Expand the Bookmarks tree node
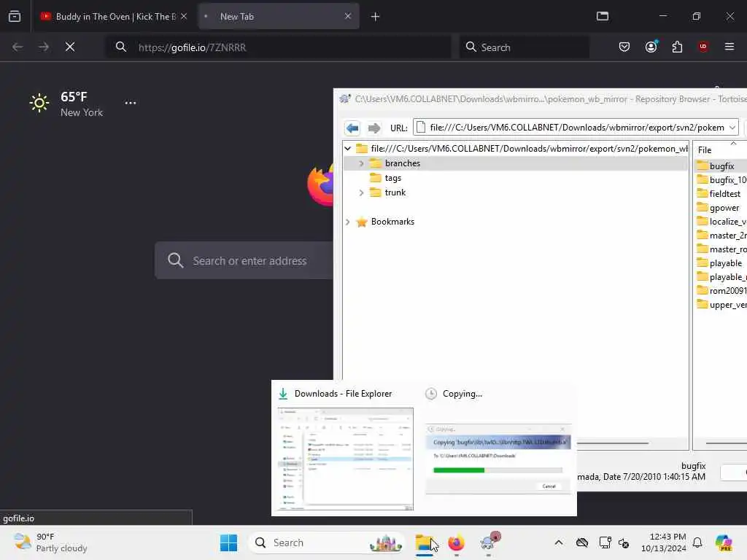Screen dimensions: 747x560 tap(348, 222)
